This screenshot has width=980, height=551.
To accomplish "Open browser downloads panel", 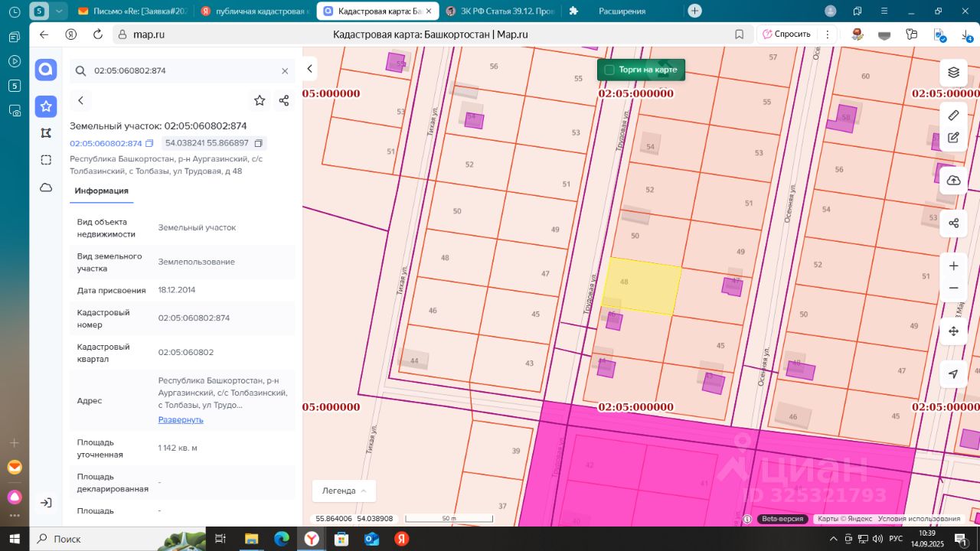I will click(x=966, y=34).
